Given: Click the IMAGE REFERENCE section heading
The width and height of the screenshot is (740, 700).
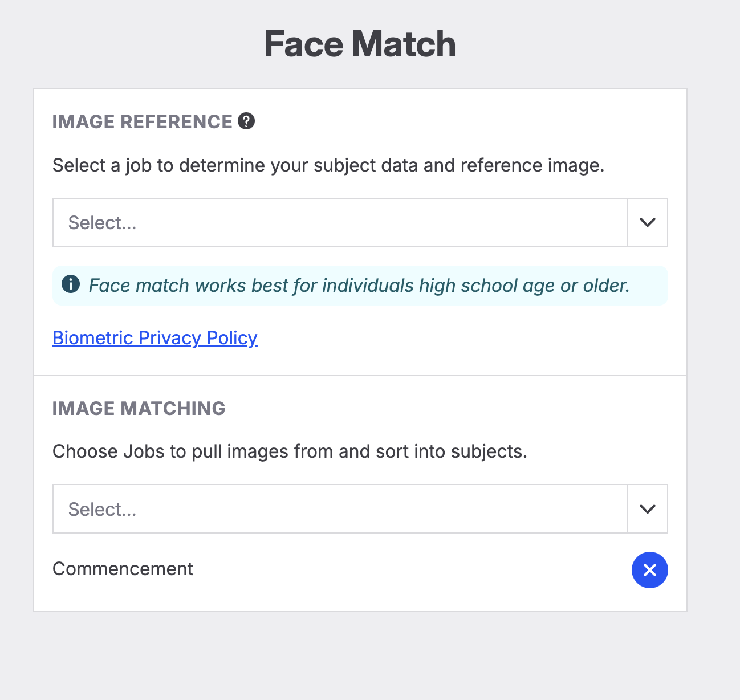Looking at the screenshot, I should (142, 122).
